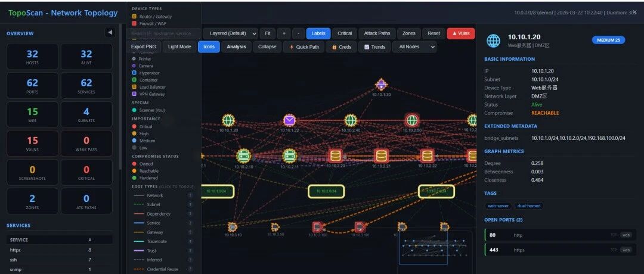Screen dimensions: 644x274
Task: Click the 10.10.1.0/24 subnet box
Action: (x=218, y=192)
